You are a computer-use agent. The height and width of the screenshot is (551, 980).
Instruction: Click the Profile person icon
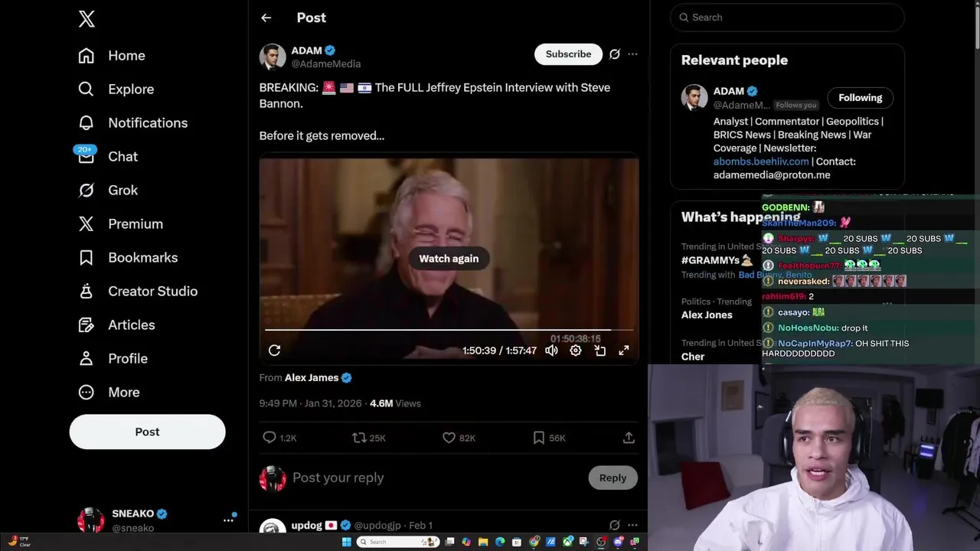click(87, 358)
